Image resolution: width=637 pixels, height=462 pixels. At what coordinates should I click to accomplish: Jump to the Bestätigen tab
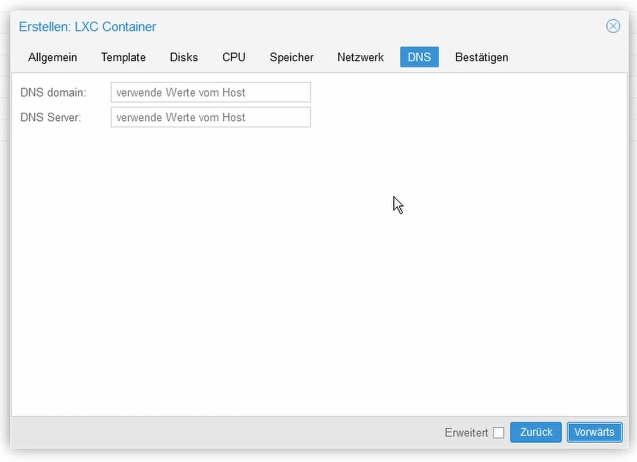tap(481, 57)
